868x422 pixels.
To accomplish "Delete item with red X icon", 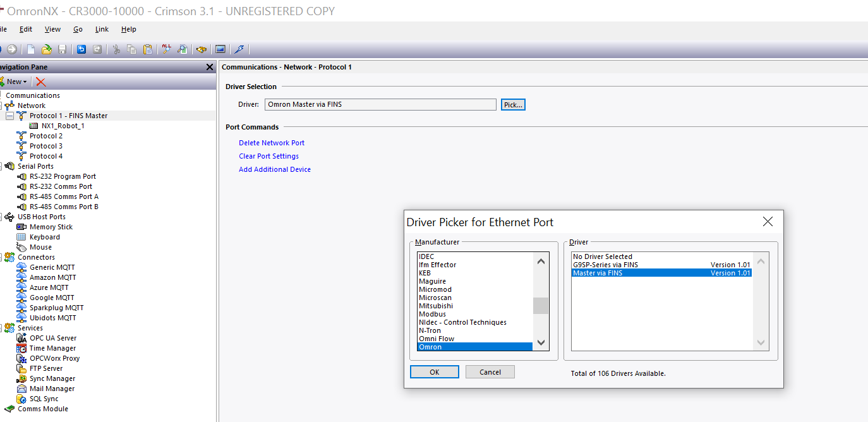I will pos(41,81).
